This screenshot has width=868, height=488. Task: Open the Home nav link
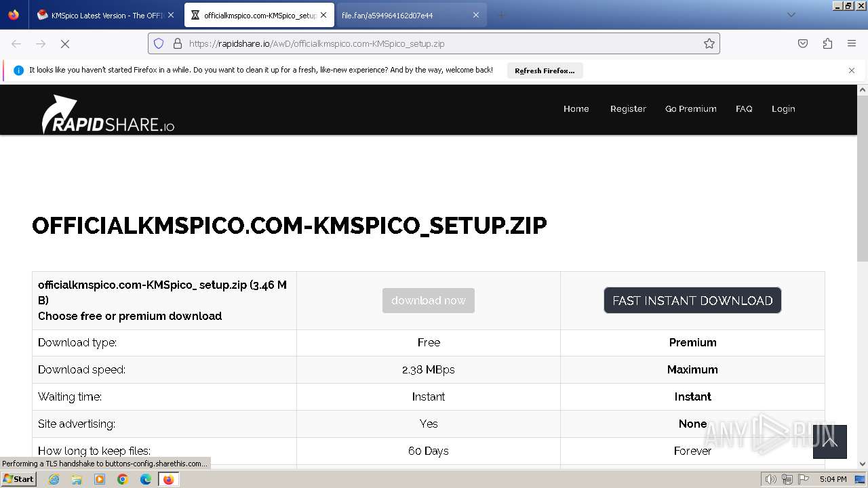coord(576,108)
